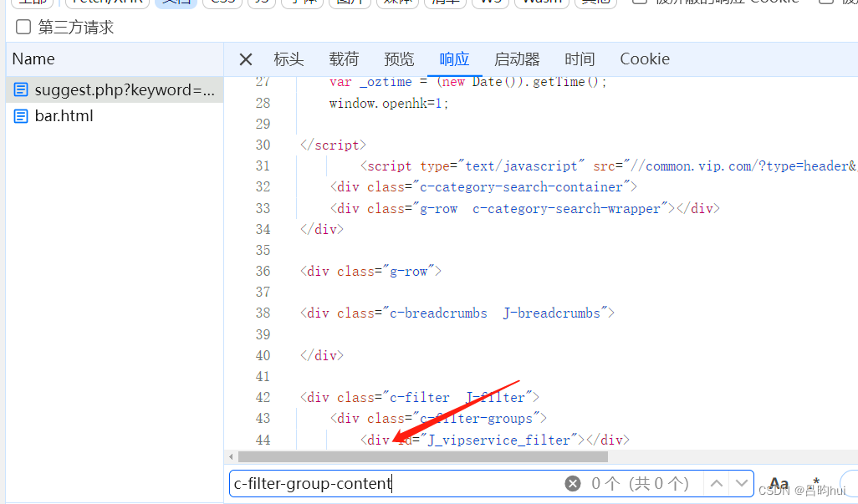This screenshot has width=858, height=504.
Task: Click line number 41
Action: pyautogui.click(x=263, y=376)
